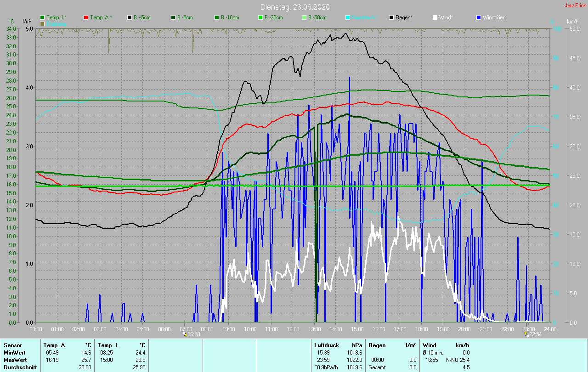Screen dimensions: 588x372
Task: Select the maximum wind value 'N-NO 25.4'
Action: (x=458, y=360)
